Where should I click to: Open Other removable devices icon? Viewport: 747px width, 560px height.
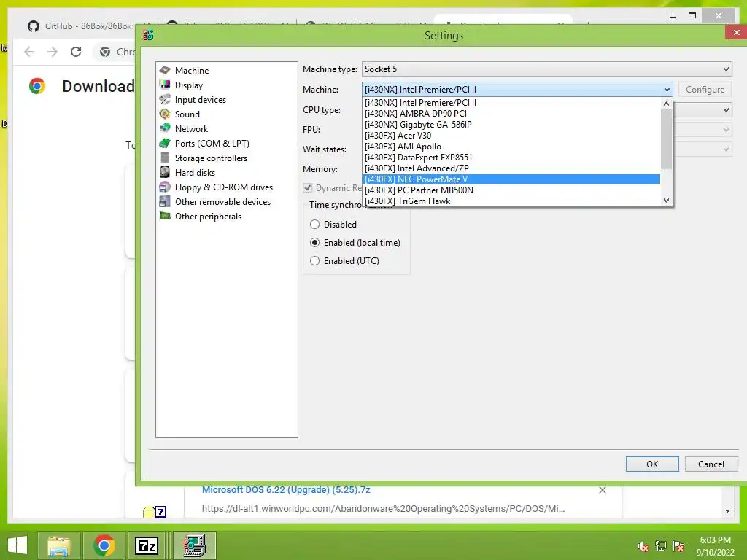pos(165,201)
